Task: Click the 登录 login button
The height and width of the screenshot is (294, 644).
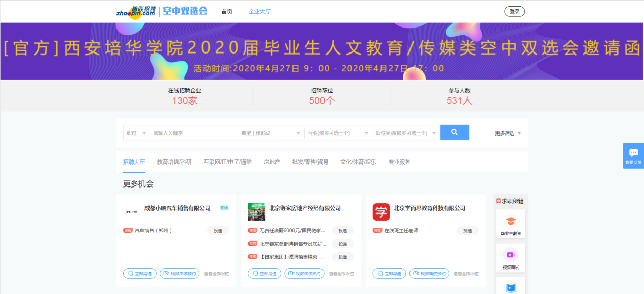Action: point(514,11)
